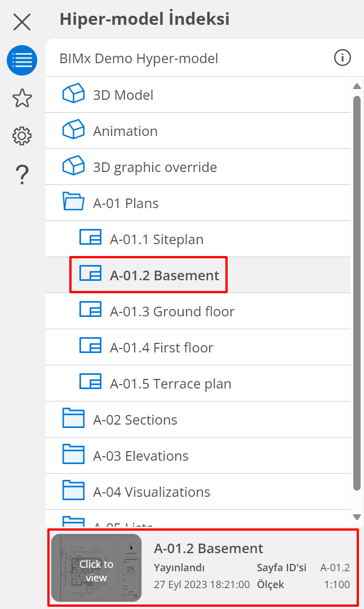Select A-01.5 Terrace plan layout
The height and width of the screenshot is (609, 364).
click(x=170, y=383)
